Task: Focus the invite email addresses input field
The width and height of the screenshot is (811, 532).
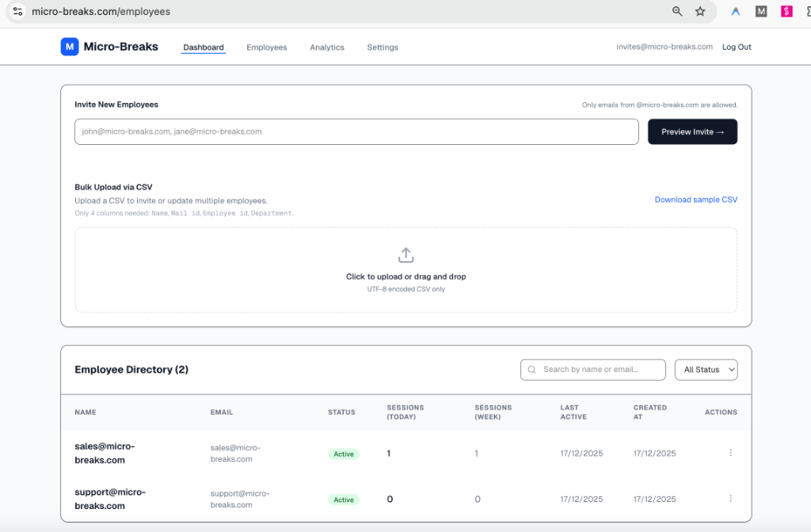Action: coord(356,132)
